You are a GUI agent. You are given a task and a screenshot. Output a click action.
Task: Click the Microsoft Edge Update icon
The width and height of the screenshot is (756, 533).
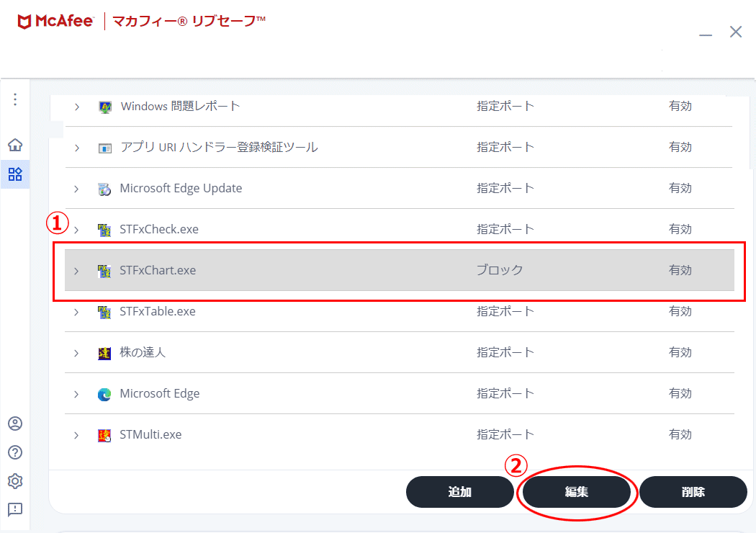point(104,189)
